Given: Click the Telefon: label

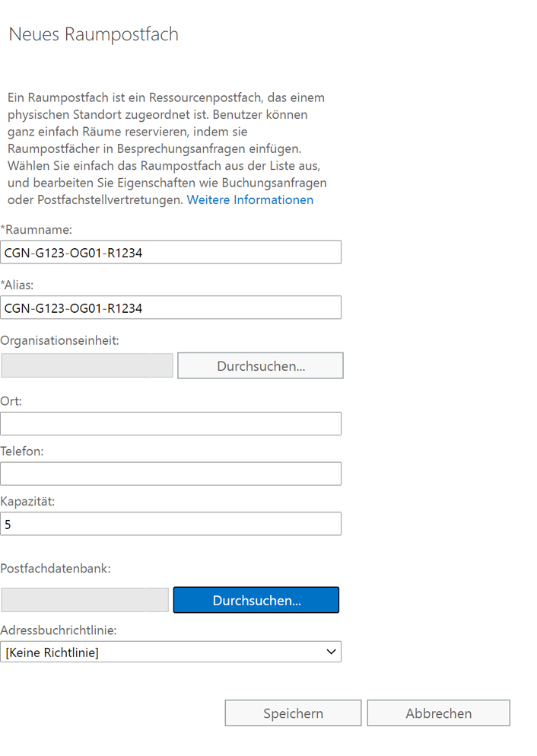Looking at the screenshot, I should click(x=21, y=451).
